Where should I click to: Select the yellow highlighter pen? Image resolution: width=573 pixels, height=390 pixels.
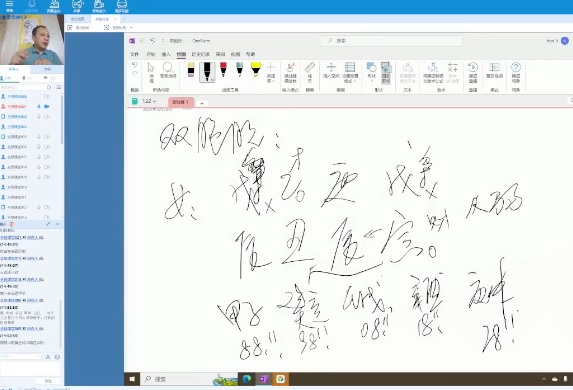tap(256, 69)
